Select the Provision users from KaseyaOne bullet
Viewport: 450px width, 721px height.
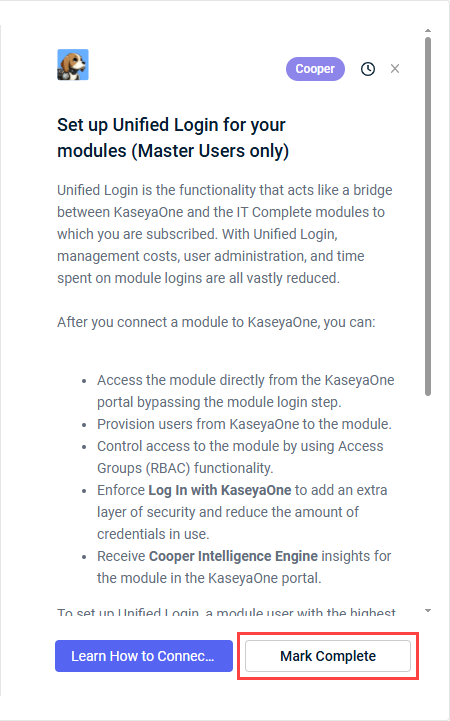(x=244, y=424)
